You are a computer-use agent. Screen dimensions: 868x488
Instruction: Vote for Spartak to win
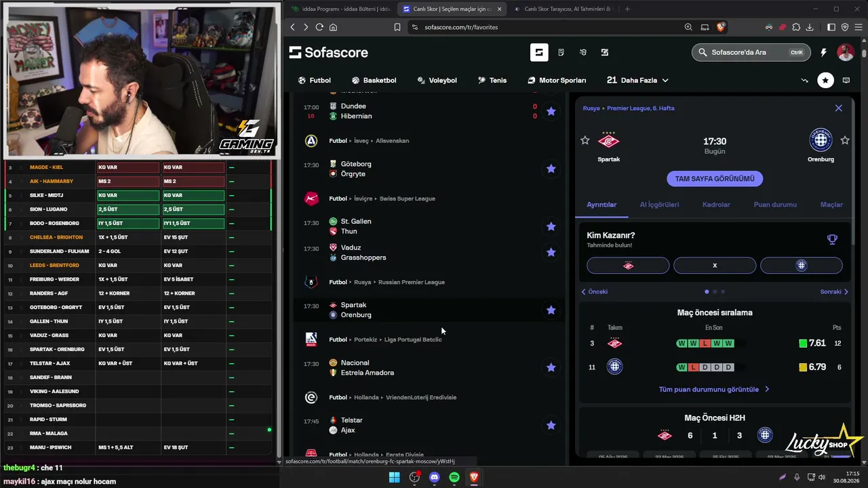[x=628, y=266]
